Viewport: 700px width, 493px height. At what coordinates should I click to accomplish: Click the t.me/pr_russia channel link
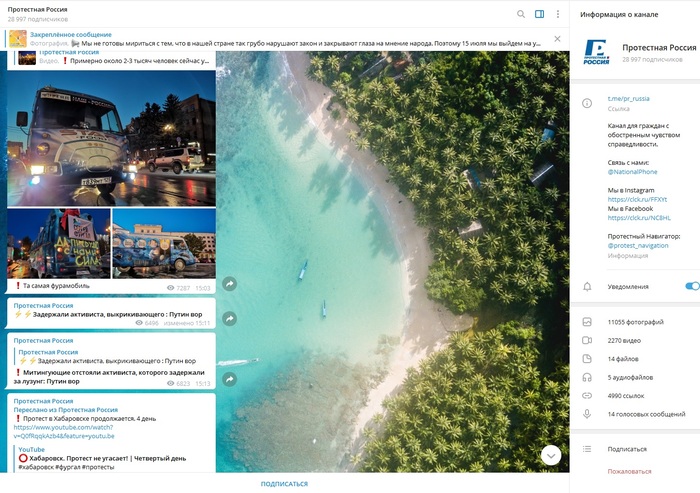[x=628, y=99]
